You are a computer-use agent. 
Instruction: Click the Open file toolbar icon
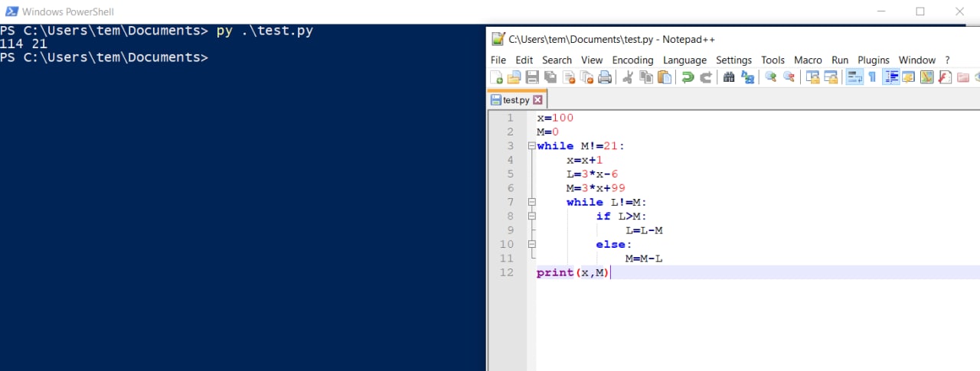(514, 76)
